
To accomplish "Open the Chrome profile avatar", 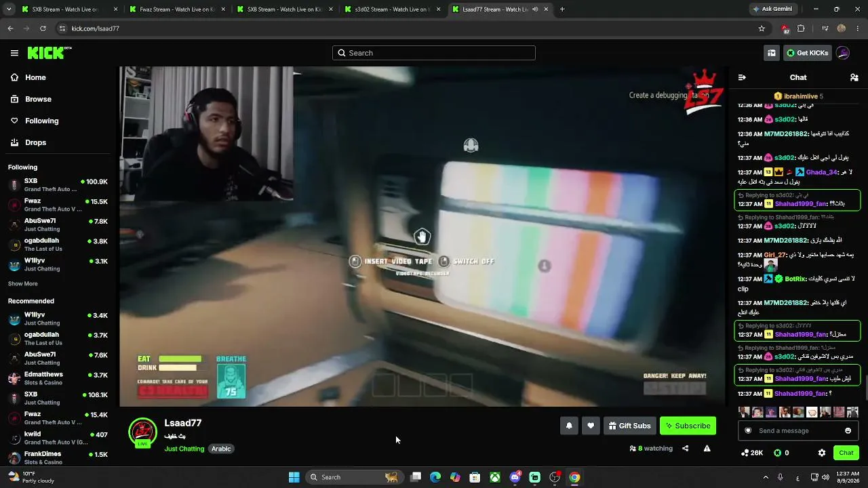I will [842, 28].
